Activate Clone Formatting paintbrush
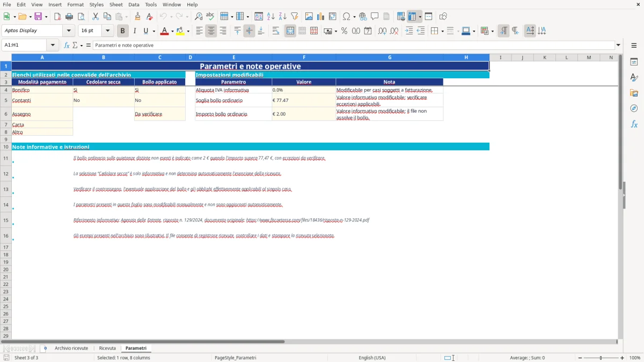 pos(137,16)
